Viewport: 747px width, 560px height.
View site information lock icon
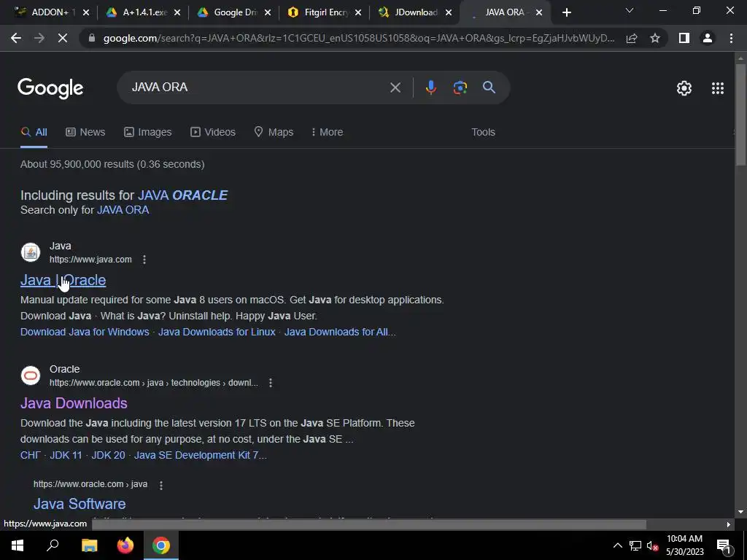tap(92, 38)
